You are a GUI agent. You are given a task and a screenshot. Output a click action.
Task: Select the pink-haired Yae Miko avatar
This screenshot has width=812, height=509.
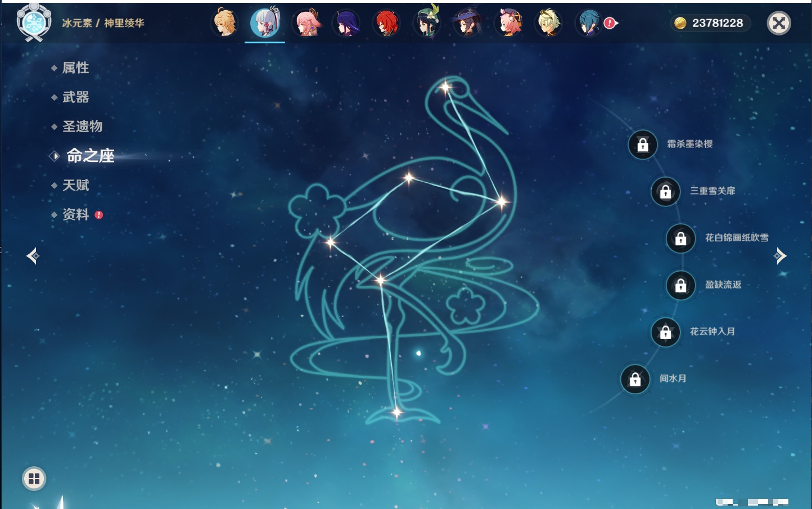tap(307, 23)
